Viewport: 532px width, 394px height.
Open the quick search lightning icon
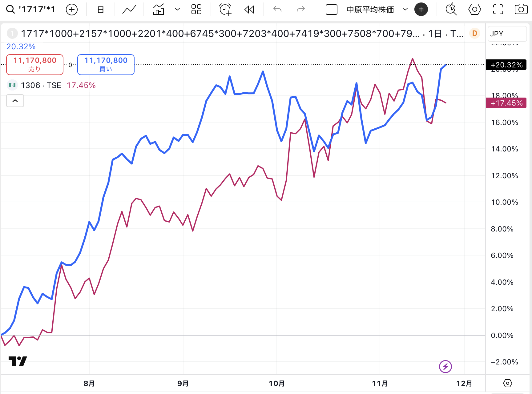tap(451, 10)
